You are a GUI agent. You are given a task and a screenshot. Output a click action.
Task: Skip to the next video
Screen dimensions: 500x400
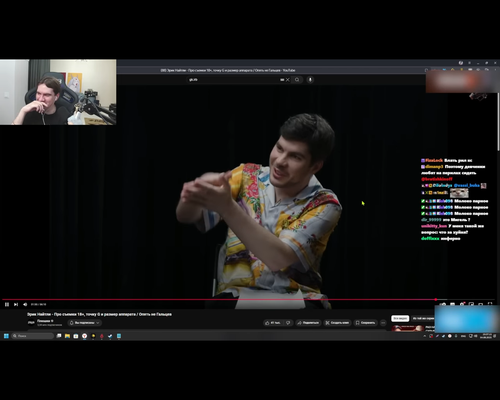(16, 304)
